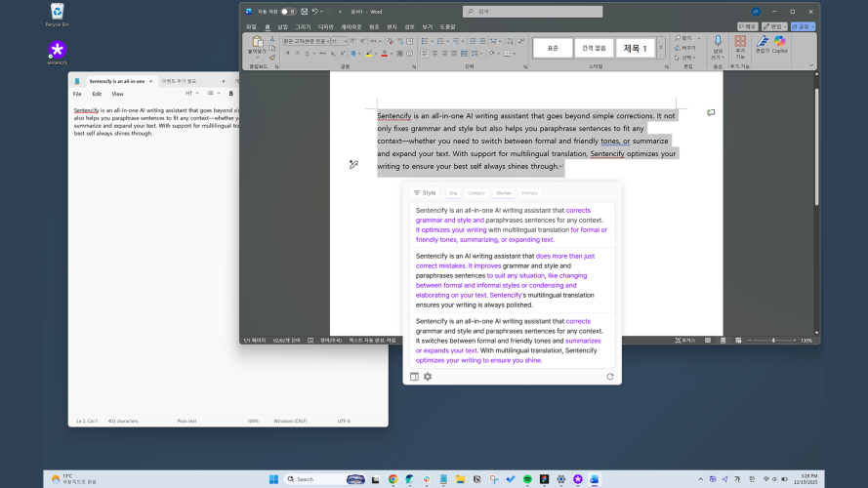This screenshot has width=868, height=488.
Task: Click the Style filter button in Sentencify popup
Action: [x=425, y=193]
